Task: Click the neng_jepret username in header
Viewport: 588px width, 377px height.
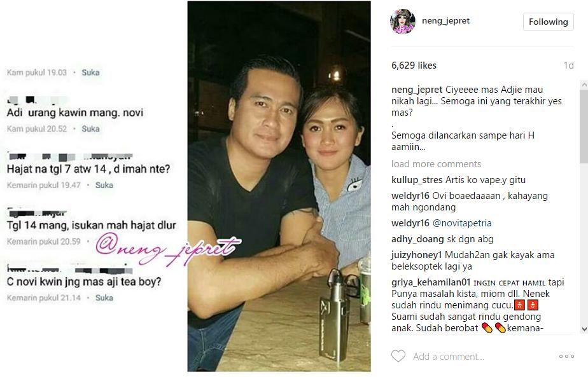Action: 445,20
